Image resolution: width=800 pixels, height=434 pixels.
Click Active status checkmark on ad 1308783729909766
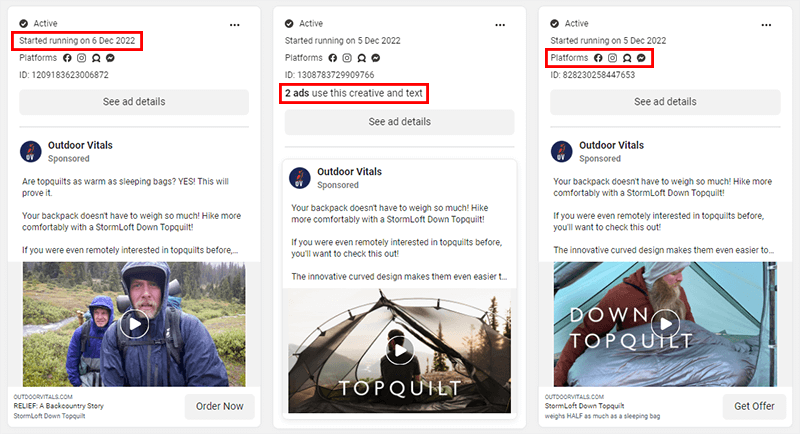[x=289, y=23]
